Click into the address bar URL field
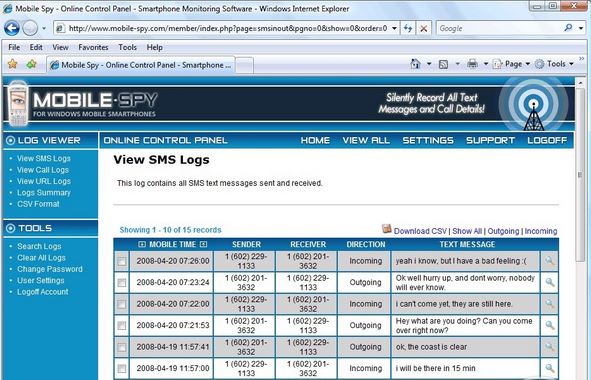The width and height of the screenshot is (591, 380). [x=227, y=28]
